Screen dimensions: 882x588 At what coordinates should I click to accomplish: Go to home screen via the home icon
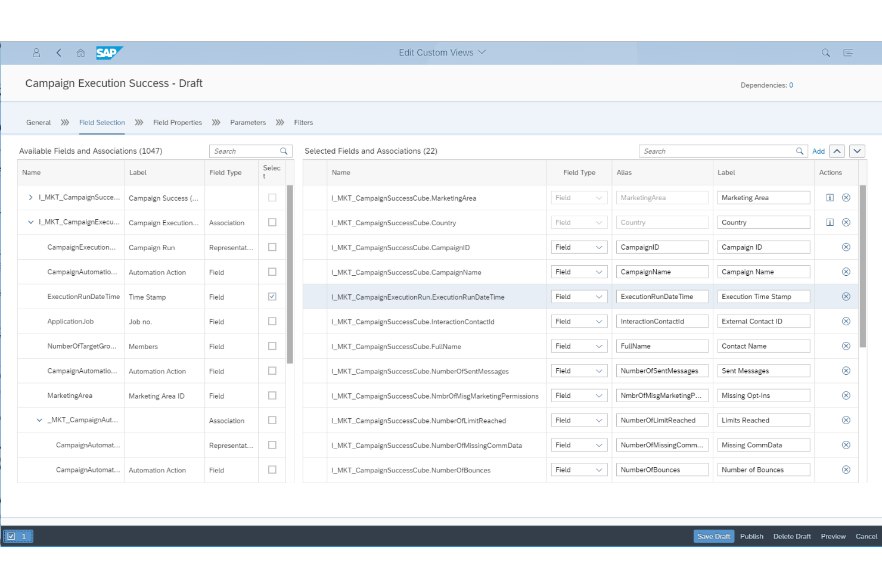80,52
